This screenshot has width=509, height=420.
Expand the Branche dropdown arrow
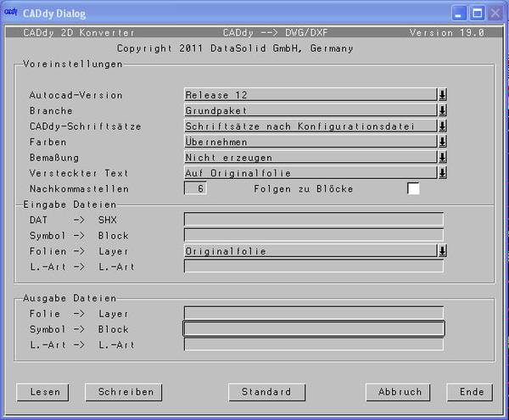point(442,110)
